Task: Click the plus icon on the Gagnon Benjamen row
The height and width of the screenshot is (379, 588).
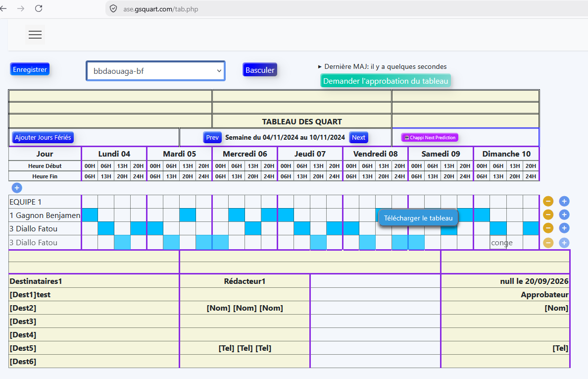Action: tap(564, 215)
